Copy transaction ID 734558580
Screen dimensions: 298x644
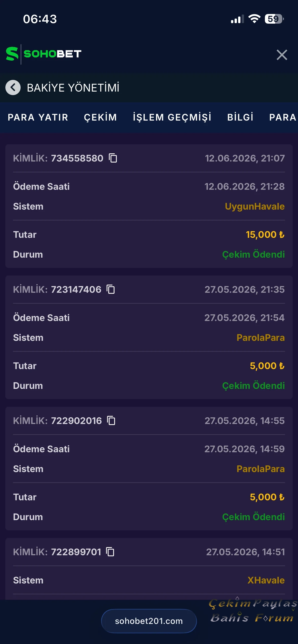coord(113,158)
